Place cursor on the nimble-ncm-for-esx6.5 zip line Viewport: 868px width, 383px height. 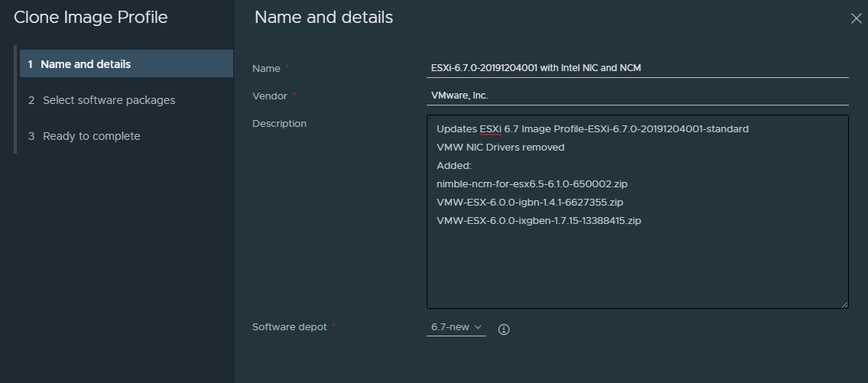532,184
